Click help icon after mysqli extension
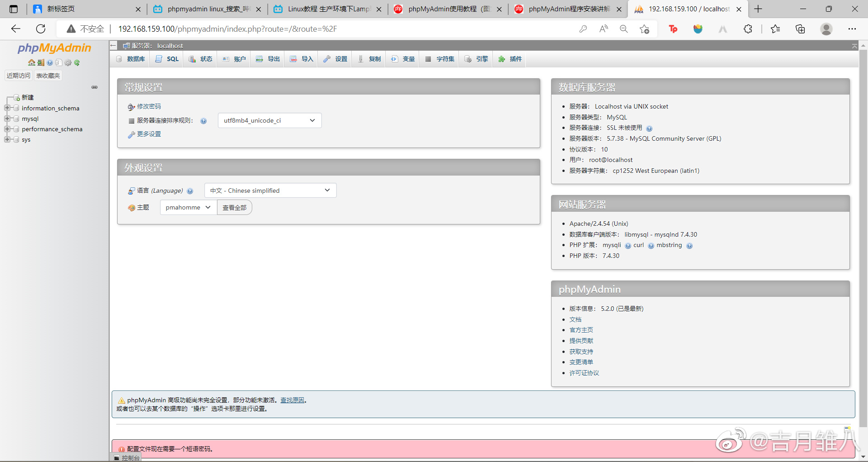868x462 pixels. click(x=628, y=246)
